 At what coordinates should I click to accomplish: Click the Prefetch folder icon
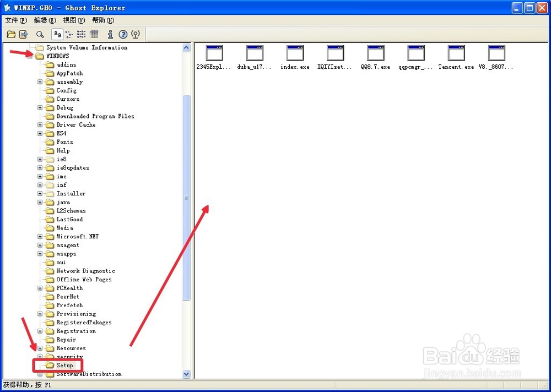pos(50,305)
